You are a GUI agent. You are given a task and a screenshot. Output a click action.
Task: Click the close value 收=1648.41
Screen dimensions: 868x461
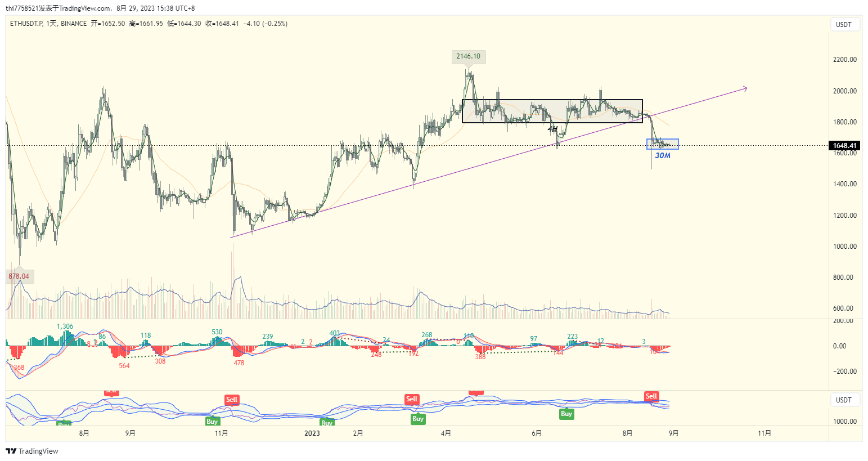[222, 24]
